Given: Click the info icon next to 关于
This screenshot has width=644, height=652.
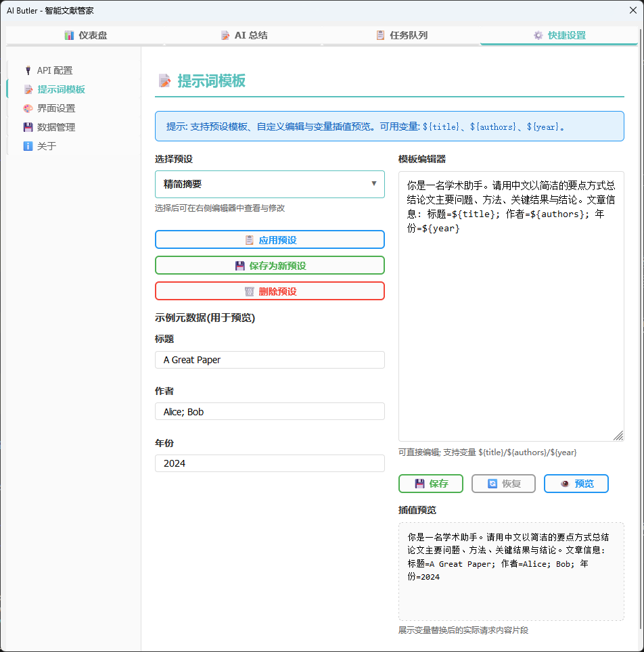Looking at the screenshot, I should tap(28, 145).
